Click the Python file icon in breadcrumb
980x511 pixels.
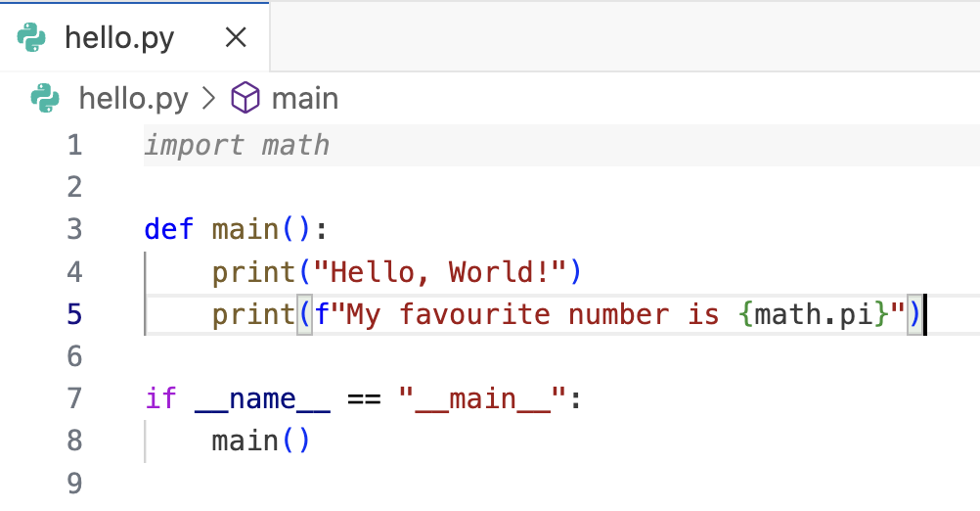pyautogui.click(x=45, y=98)
